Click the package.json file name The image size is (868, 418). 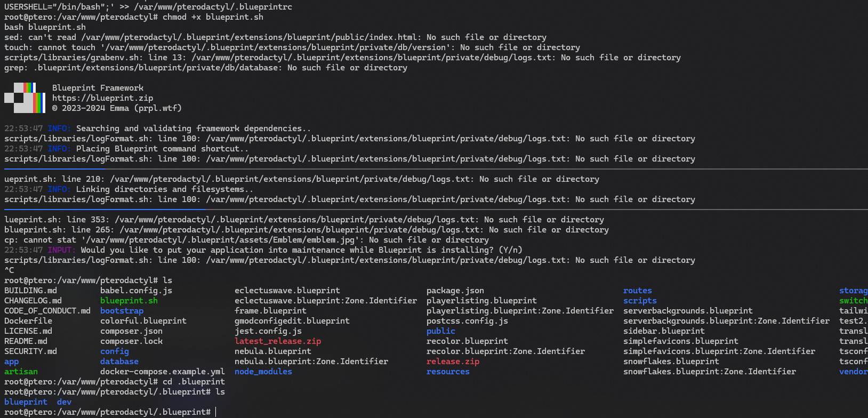point(455,291)
